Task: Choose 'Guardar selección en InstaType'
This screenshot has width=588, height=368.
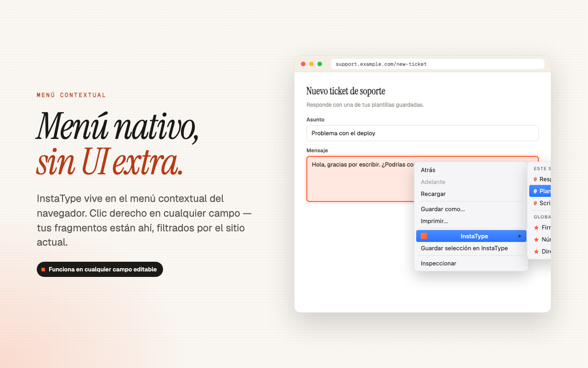Action: (x=471, y=248)
